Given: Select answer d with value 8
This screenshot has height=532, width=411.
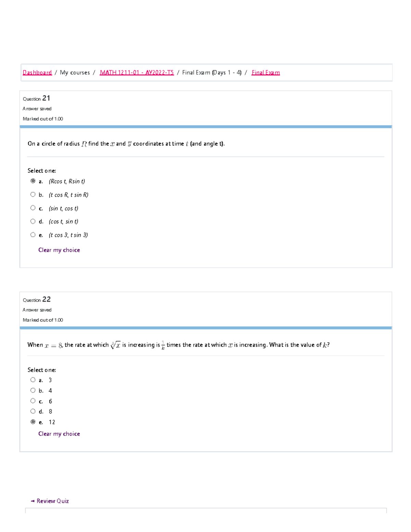Looking at the screenshot, I should pyautogui.click(x=33, y=411).
